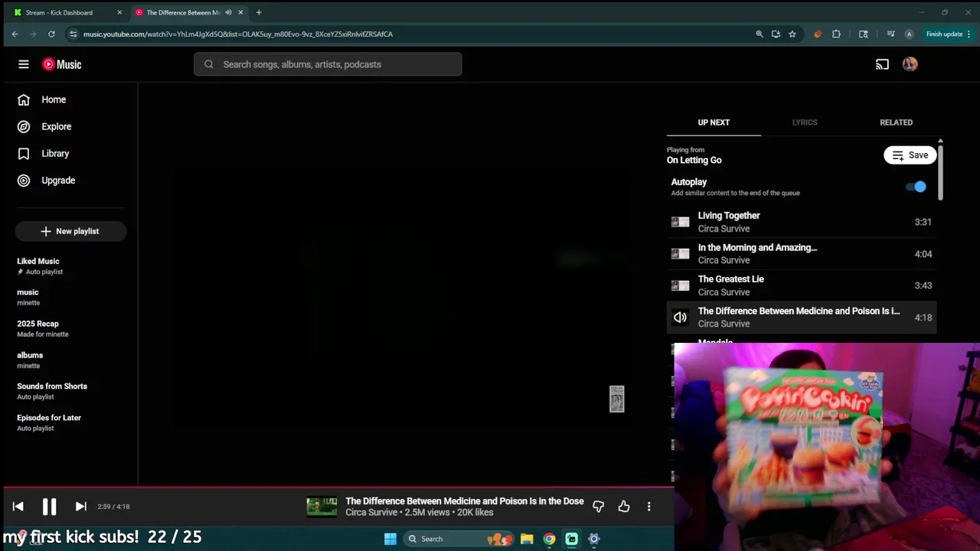Screen dimensions: 980x551
Task: Pause the current song
Action: pos(49,506)
